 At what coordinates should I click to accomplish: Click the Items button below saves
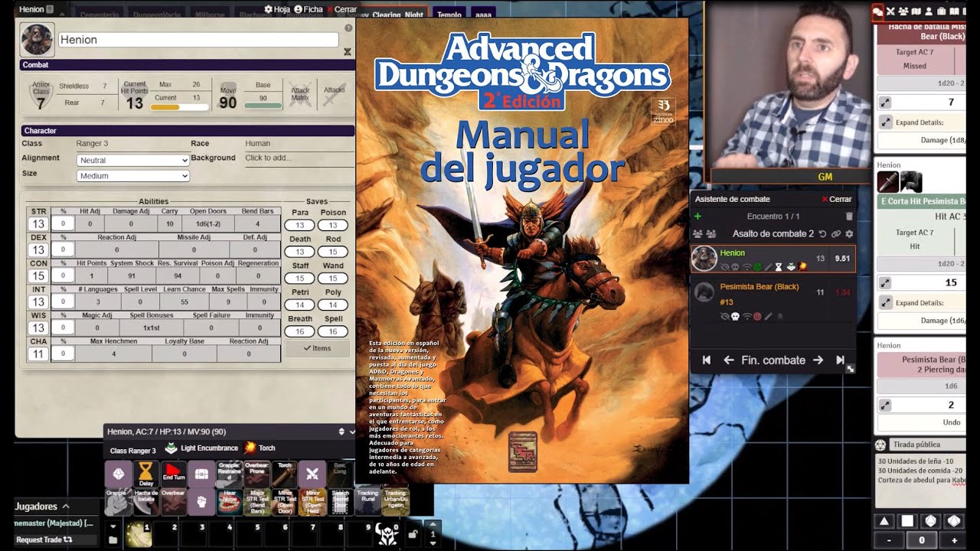click(317, 348)
